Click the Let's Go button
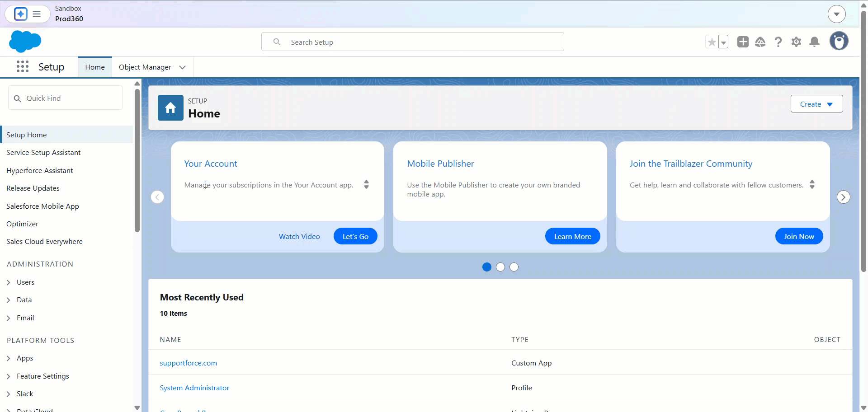This screenshot has height=412, width=868. [x=355, y=236]
